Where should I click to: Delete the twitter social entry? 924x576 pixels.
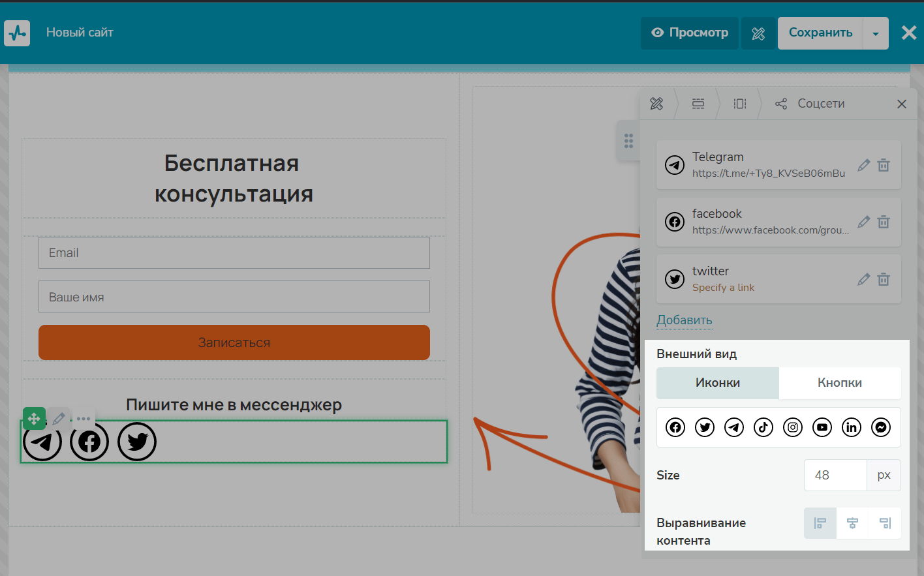(x=884, y=279)
